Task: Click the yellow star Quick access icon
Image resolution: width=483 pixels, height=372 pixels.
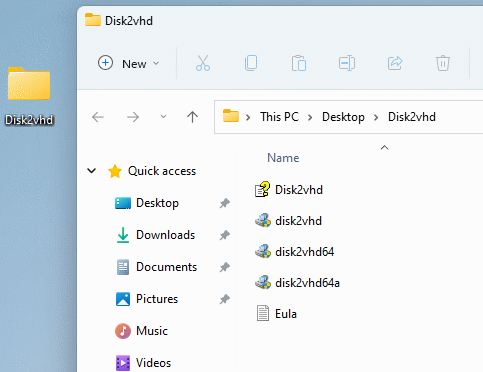Action: coord(115,171)
